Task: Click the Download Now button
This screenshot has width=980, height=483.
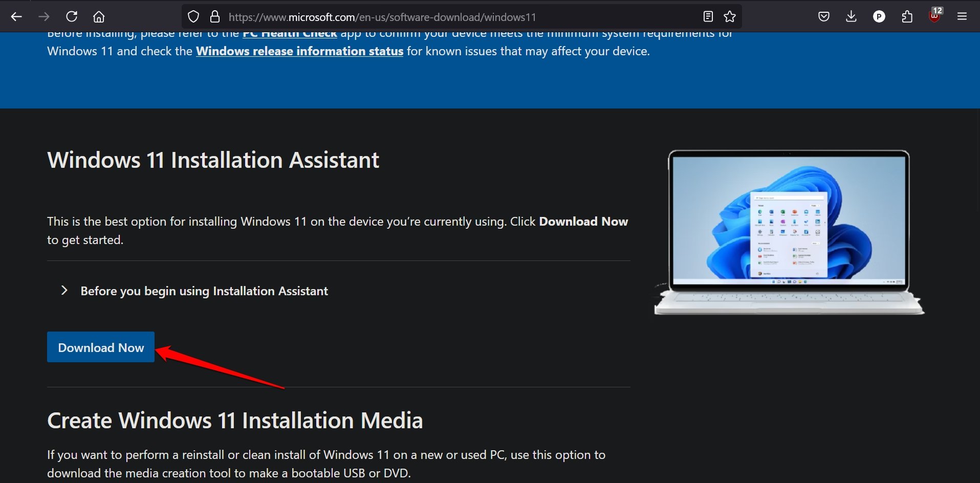Action: click(x=101, y=347)
